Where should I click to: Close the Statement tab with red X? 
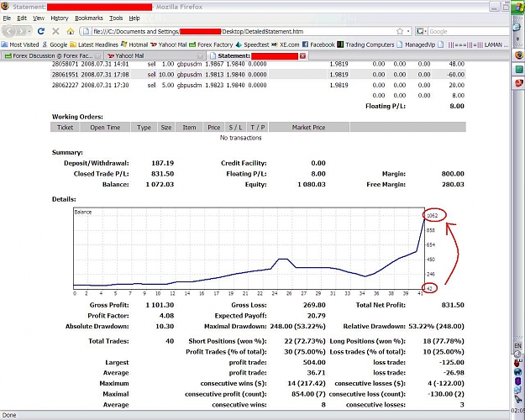click(302, 56)
